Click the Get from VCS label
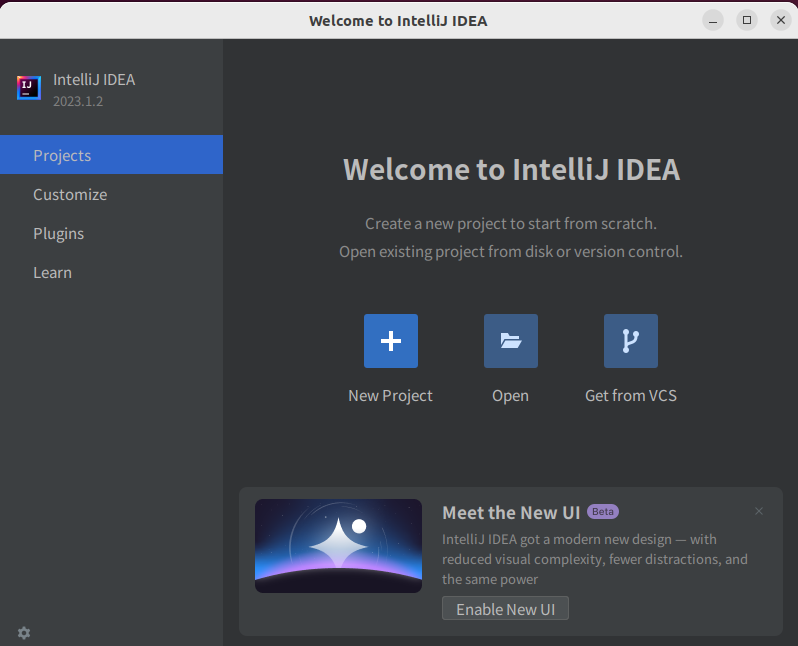 click(x=631, y=396)
